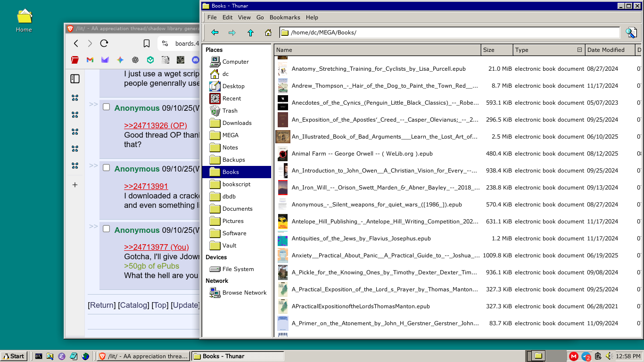Switch to the /lit/ Brave taskbar button
Viewport: 644px width, 362px height.
143,356
